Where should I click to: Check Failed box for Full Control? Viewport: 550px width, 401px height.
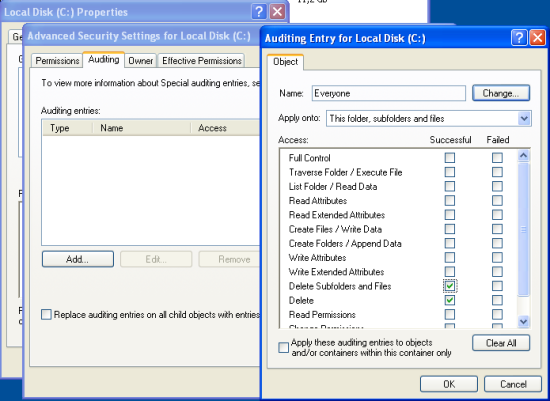[x=497, y=158]
